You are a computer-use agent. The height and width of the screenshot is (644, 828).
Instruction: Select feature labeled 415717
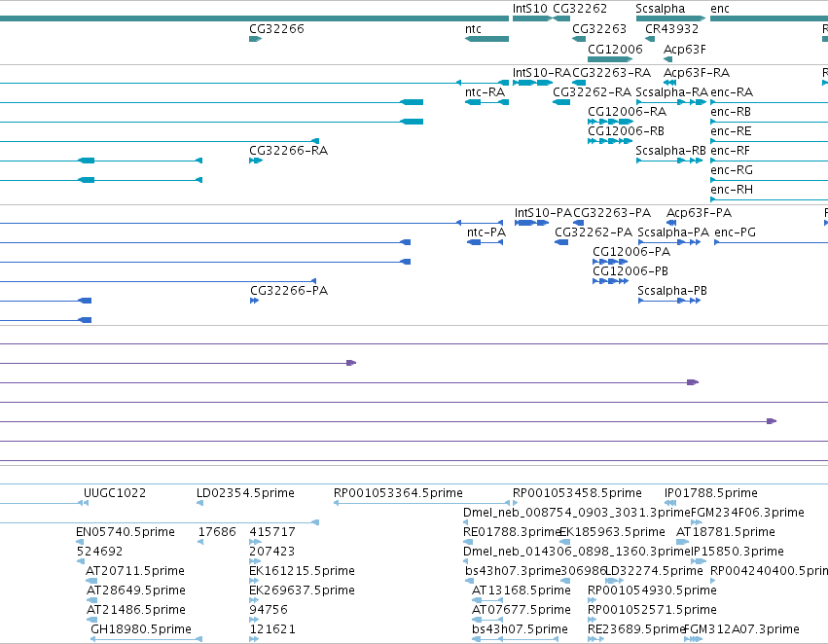click(272, 532)
